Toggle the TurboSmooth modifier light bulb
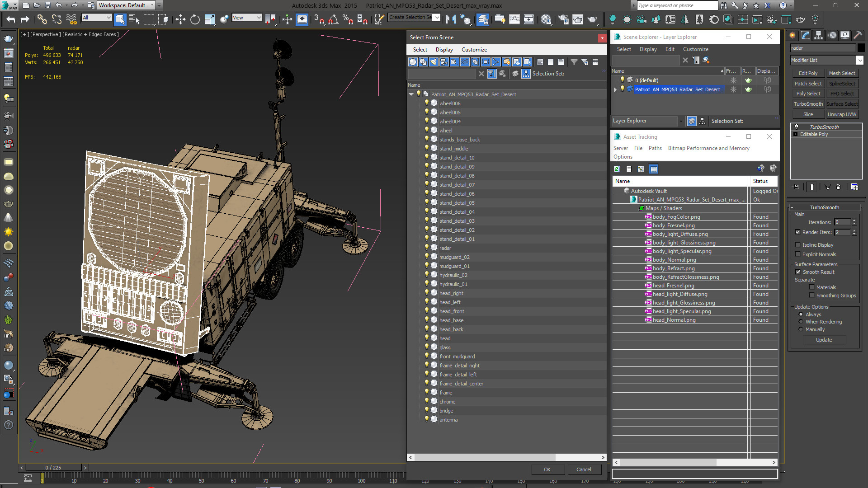Screen dimensions: 868x488 point(797,127)
